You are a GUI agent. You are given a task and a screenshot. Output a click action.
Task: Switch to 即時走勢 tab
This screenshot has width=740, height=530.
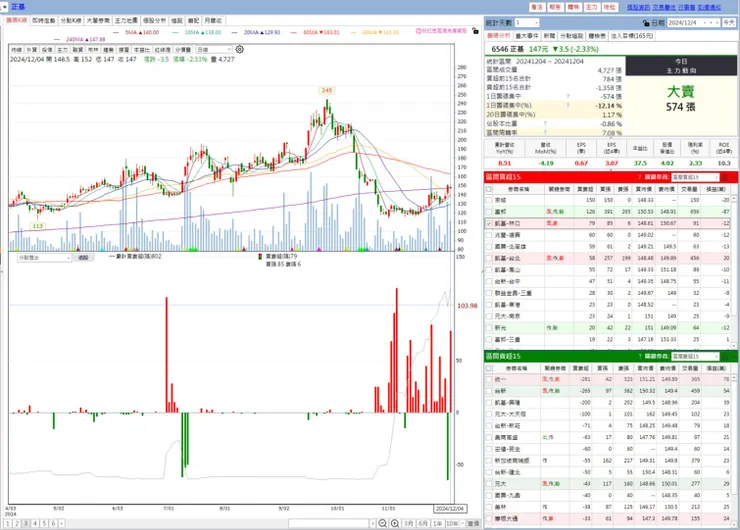(x=44, y=21)
